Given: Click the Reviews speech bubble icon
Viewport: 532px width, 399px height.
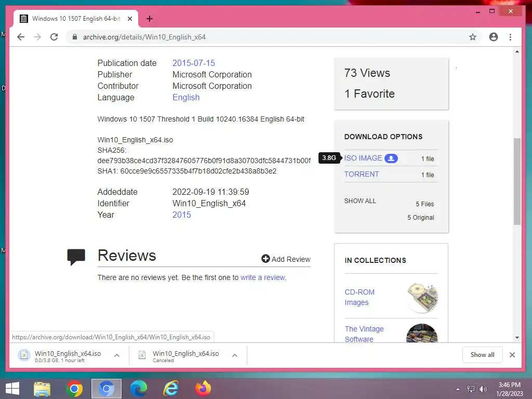Looking at the screenshot, I should [76, 257].
